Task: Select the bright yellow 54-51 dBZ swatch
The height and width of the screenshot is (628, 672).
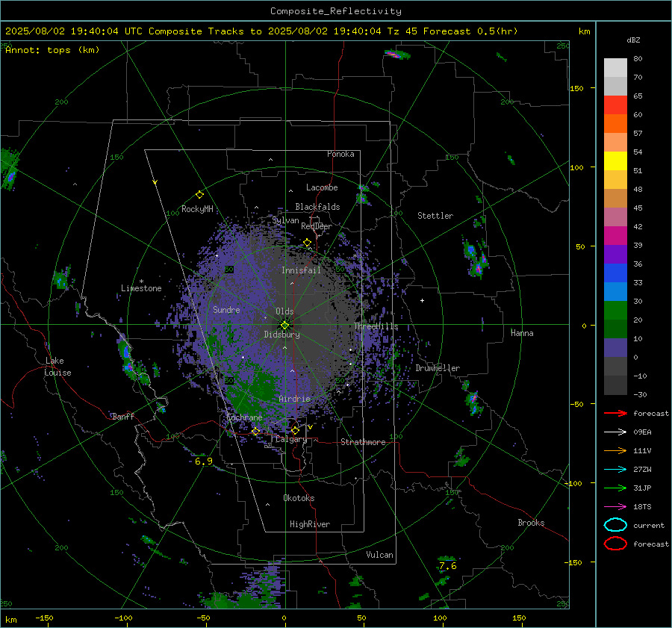Action: (615, 161)
